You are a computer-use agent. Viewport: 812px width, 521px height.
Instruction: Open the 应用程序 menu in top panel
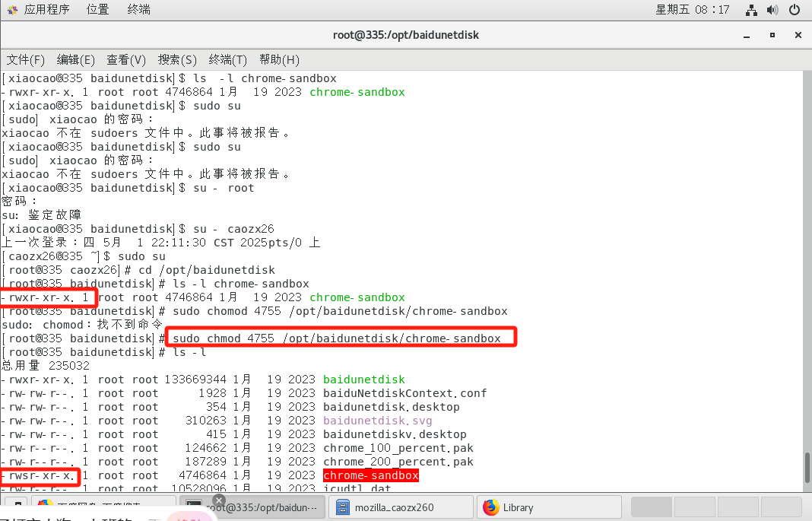point(46,9)
